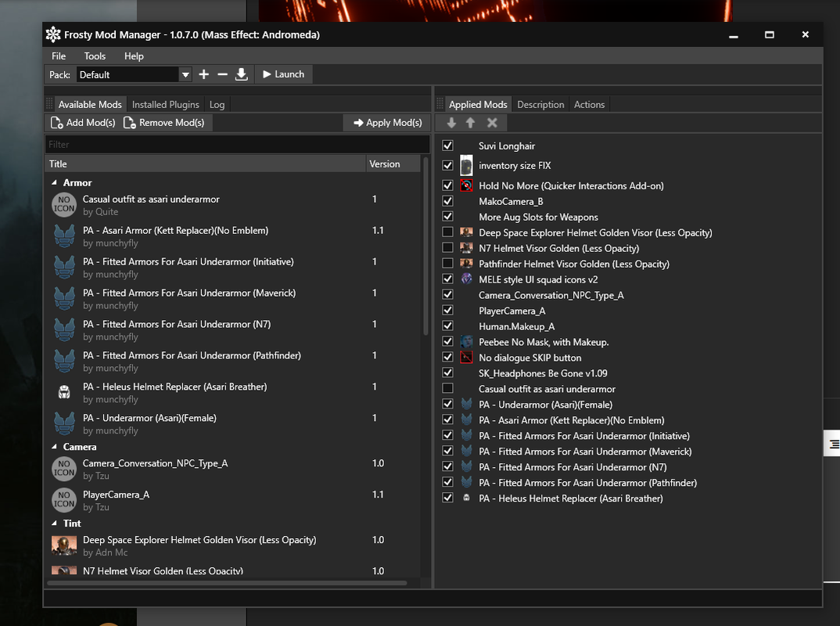Select applied mod More Aug Slots for Weapons
Viewport: 840px width, 626px height.
coord(538,217)
